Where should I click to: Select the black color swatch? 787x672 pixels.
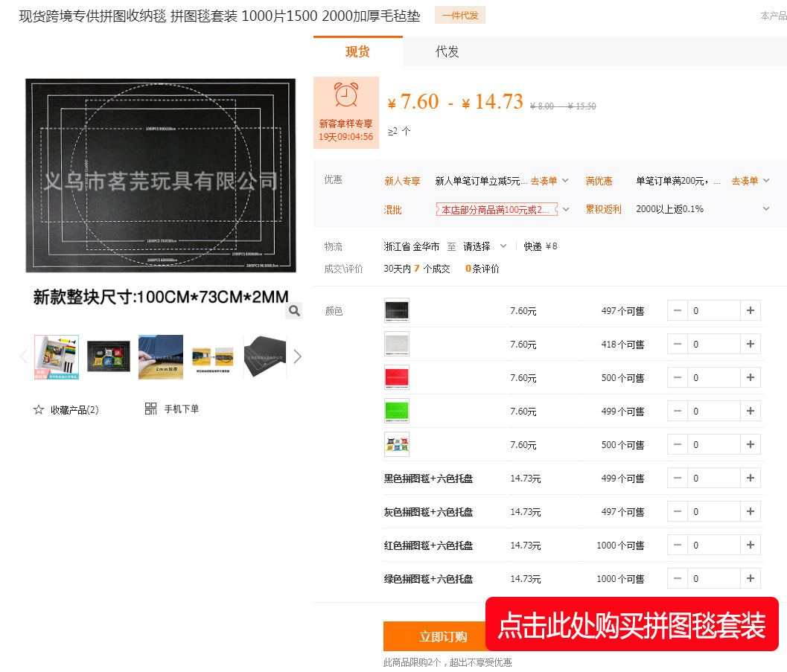tap(397, 310)
